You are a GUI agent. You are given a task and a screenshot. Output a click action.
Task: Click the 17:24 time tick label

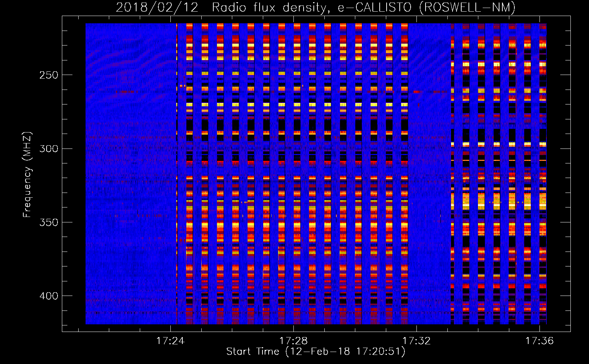click(170, 341)
